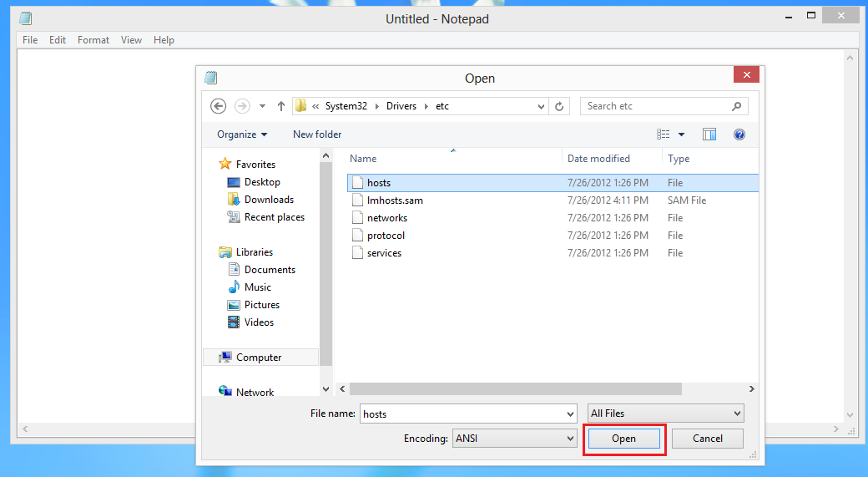Refresh the etc folder listing

pos(559,106)
